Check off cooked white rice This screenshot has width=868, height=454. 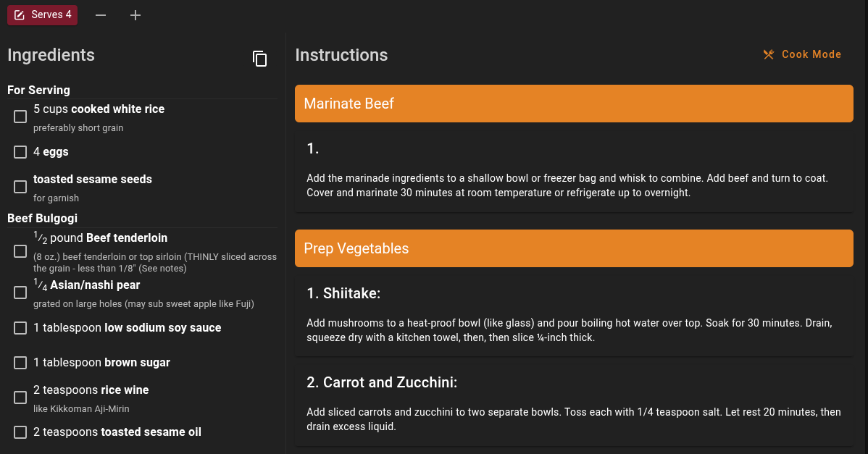point(20,117)
